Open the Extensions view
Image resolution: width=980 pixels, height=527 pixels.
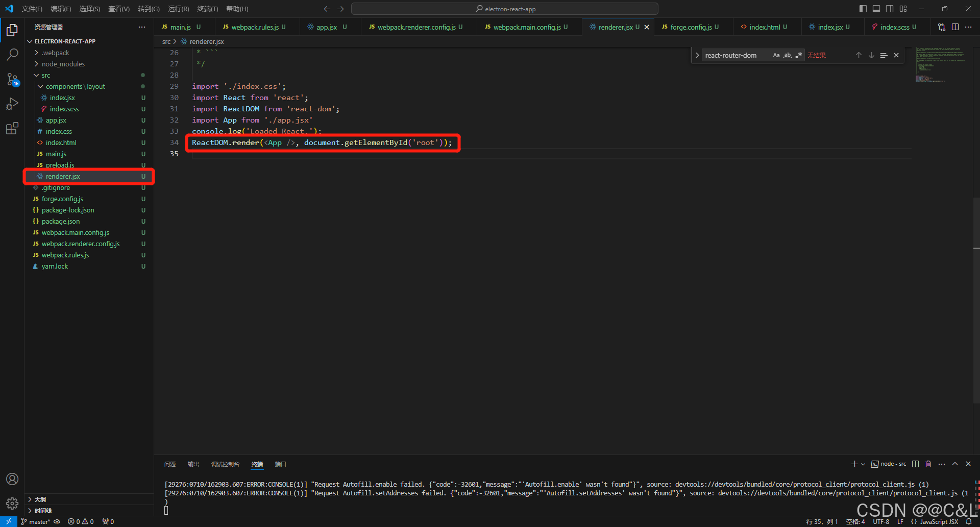[x=12, y=128]
